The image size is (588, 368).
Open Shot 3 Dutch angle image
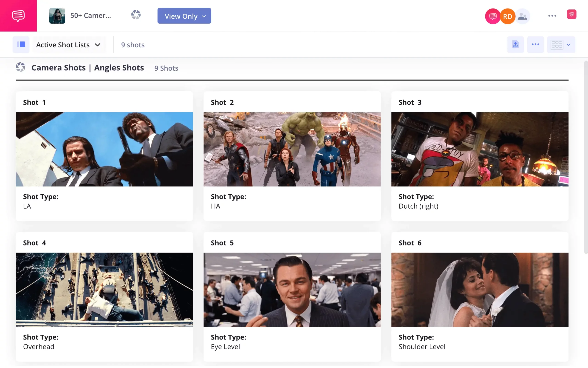(480, 149)
